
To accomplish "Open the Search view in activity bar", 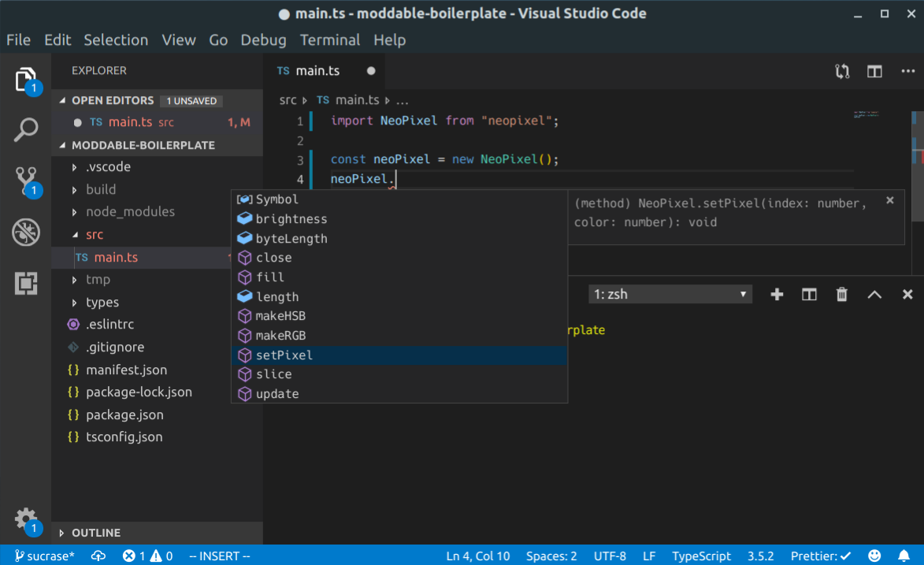I will click(26, 129).
